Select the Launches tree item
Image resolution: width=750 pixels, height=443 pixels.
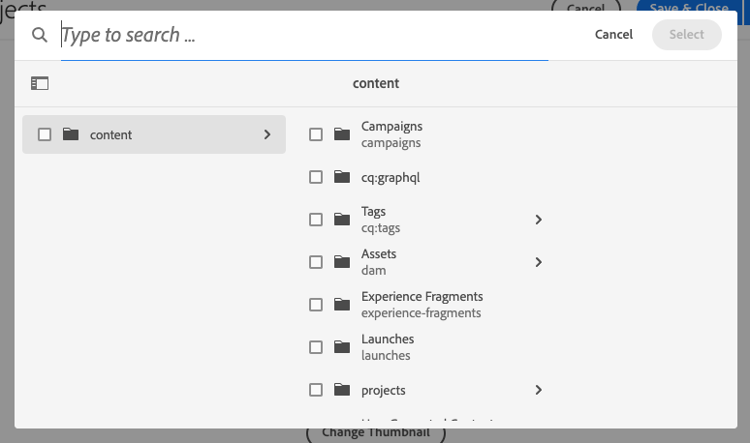tap(386, 347)
